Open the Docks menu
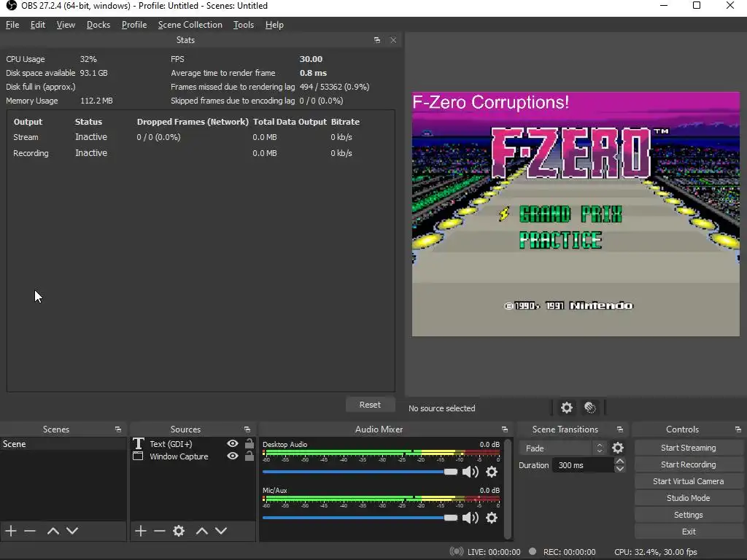Image resolution: width=747 pixels, height=560 pixels. pos(98,25)
